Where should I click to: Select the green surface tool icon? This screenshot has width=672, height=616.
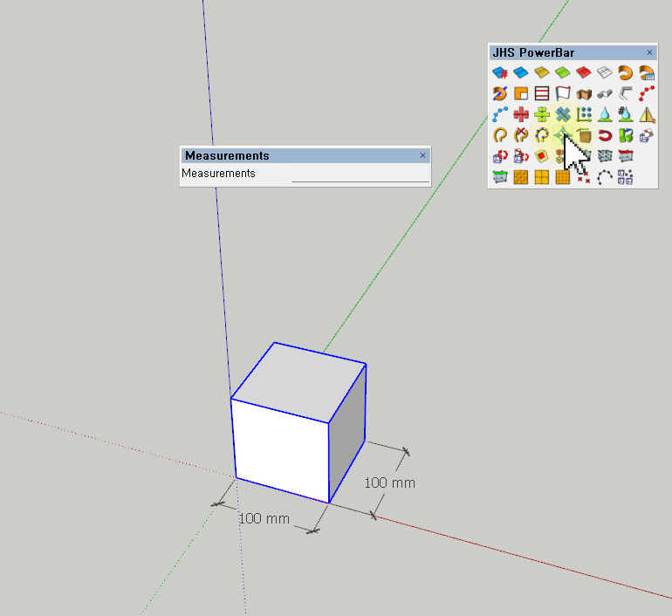(x=563, y=72)
